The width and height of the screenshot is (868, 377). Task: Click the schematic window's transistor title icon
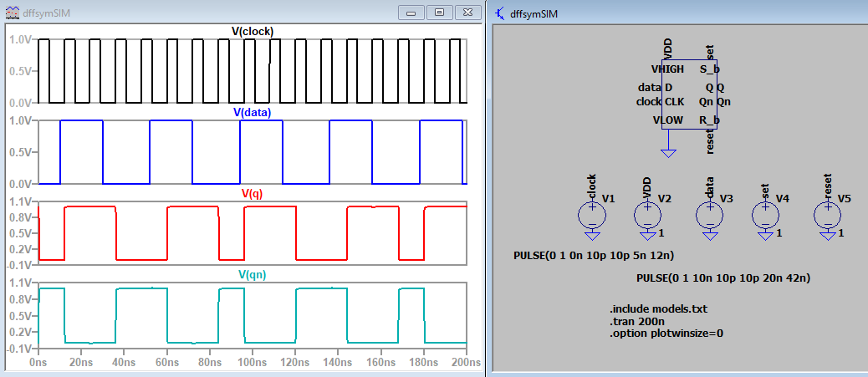tap(499, 13)
